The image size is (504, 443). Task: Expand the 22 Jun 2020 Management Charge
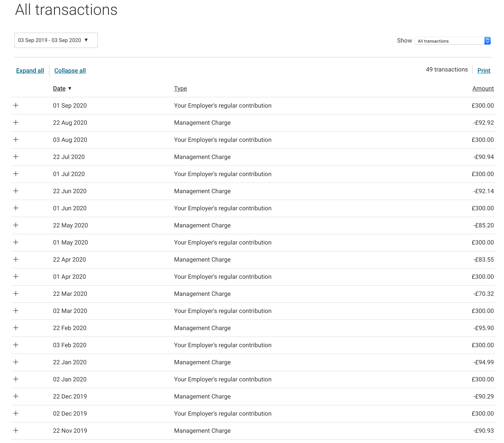point(16,191)
